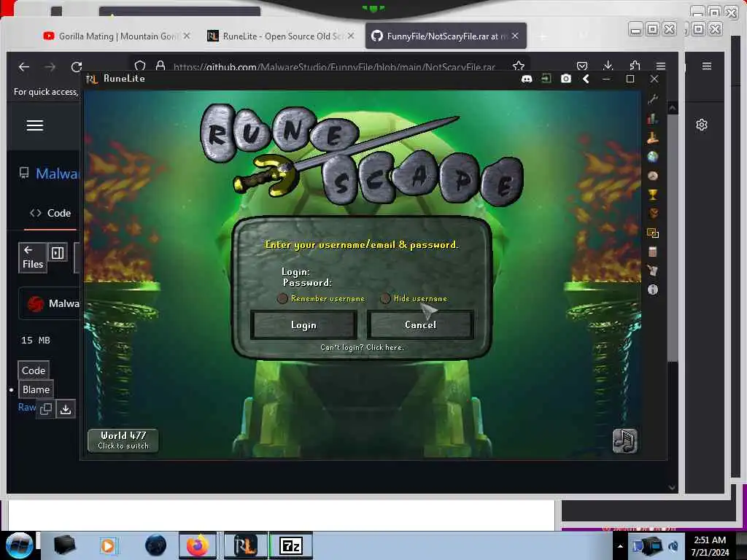Open Firefox extensions puzzle icon

pos(635,66)
